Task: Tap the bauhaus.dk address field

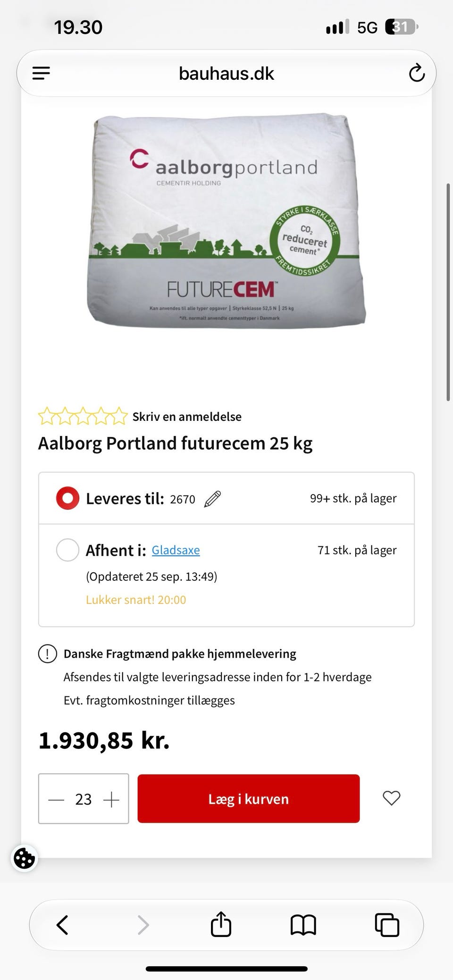Action: pos(226,74)
